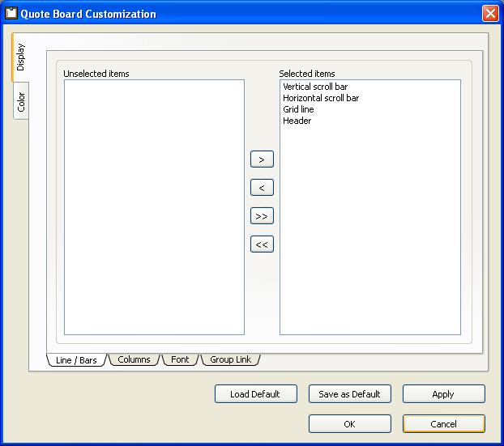Click the Quote Board title bar icon
This screenshot has height=446, width=504.
11,14
